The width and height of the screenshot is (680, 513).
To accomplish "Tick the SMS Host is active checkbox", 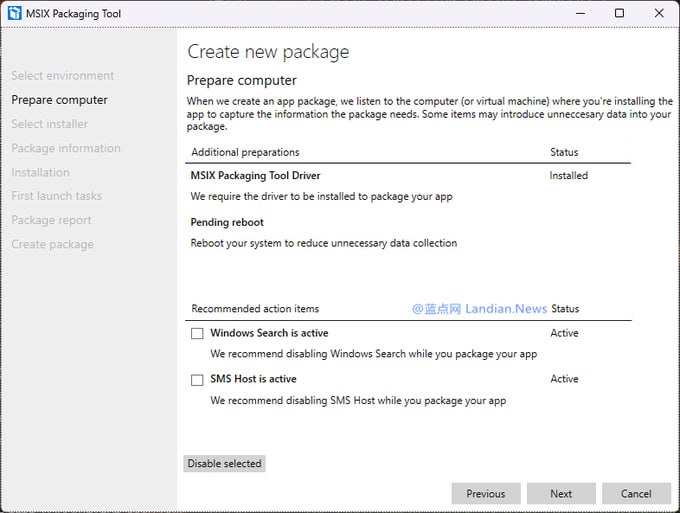I will pyautogui.click(x=197, y=380).
